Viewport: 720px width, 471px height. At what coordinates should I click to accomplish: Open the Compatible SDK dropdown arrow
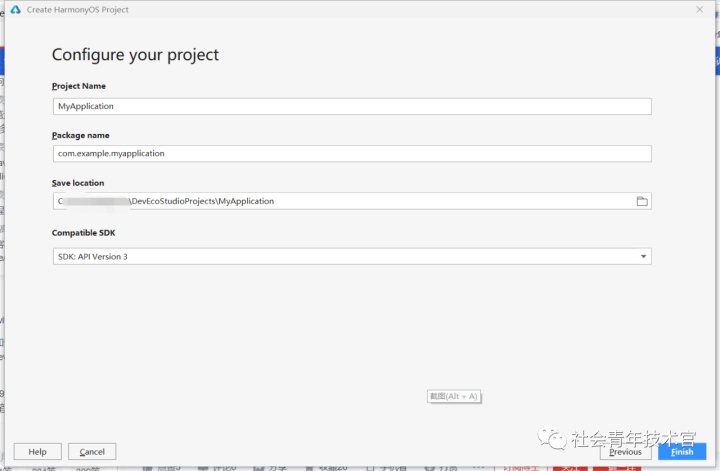643,257
